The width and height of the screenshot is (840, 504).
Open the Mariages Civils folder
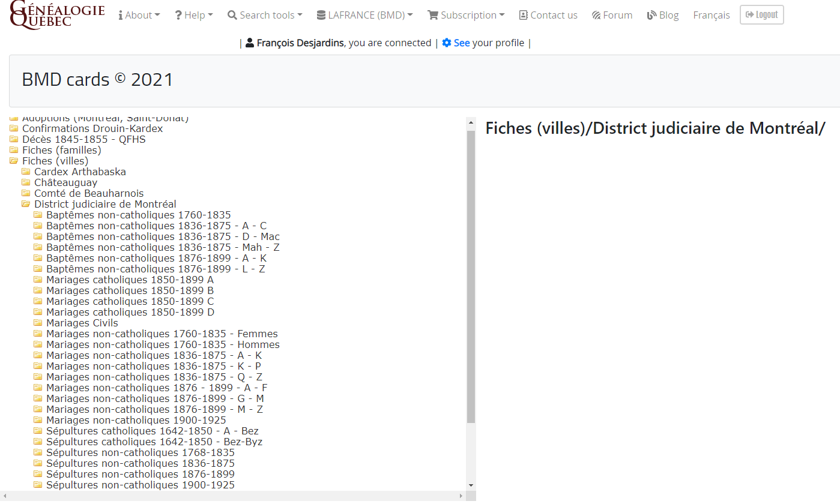coord(82,323)
